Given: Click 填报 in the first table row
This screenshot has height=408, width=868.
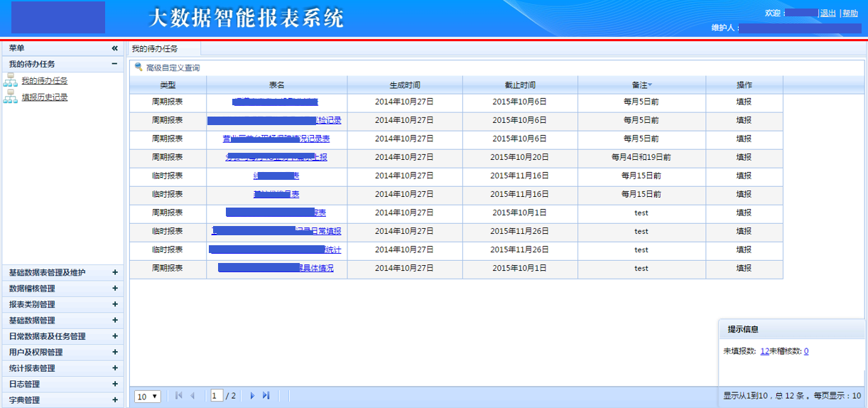Looking at the screenshot, I should coord(744,102).
